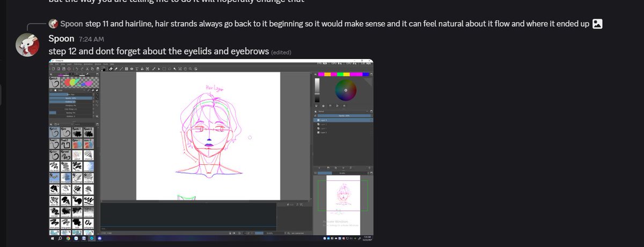This screenshot has height=247, width=644.
Task: Toggle visibility icon beside Layer 4
Action: (x=318, y=120)
